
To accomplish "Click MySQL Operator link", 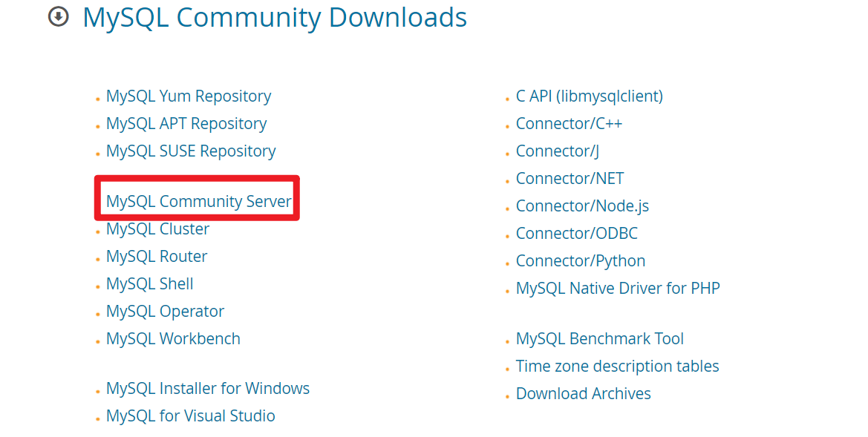I will click(x=165, y=312).
